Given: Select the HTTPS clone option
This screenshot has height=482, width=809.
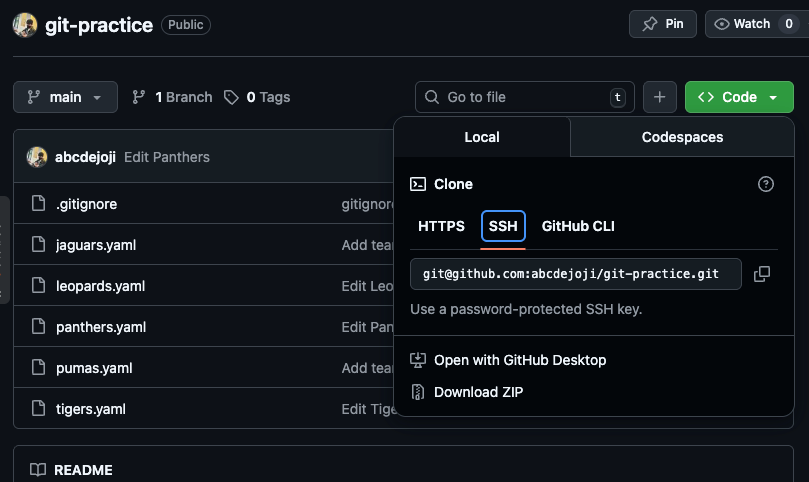Looking at the screenshot, I should click(441, 226).
